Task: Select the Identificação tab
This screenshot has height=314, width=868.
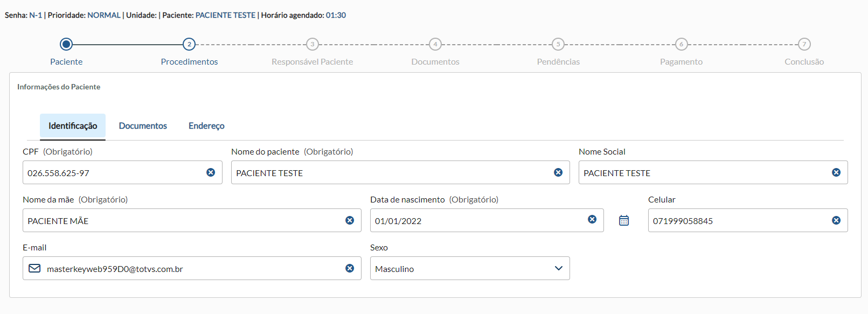Action: [73, 126]
